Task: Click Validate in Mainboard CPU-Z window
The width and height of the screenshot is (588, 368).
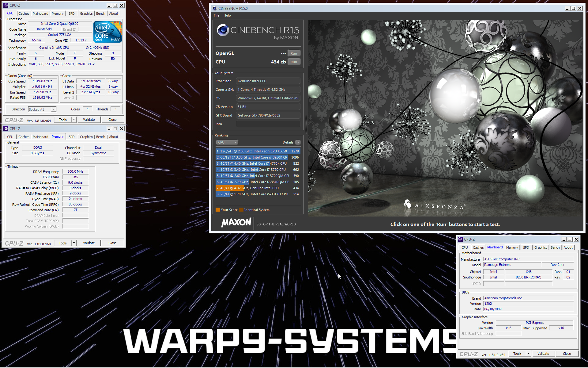Action: (543, 354)
